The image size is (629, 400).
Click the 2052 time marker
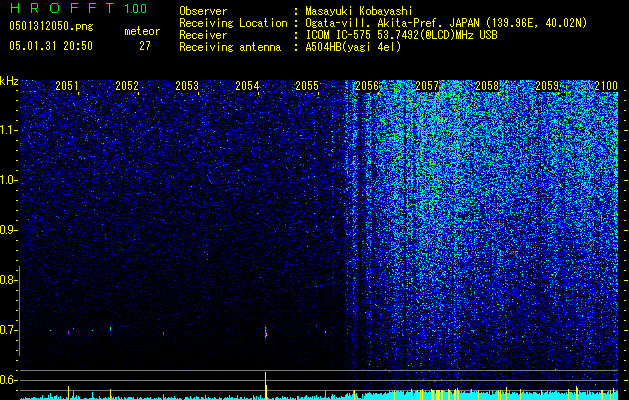point(127,86)
